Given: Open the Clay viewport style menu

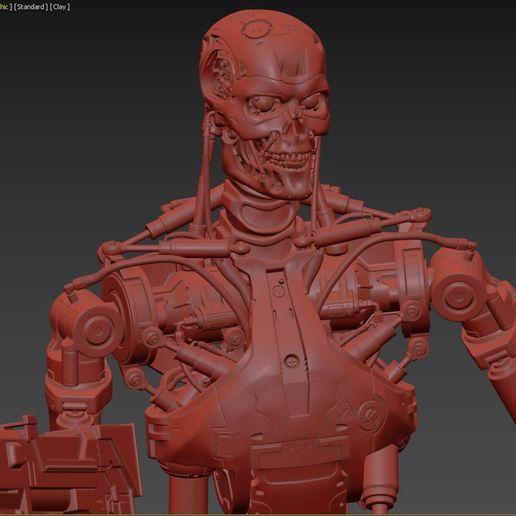Looking at the screenshot, I should click(x=60, y=7).
